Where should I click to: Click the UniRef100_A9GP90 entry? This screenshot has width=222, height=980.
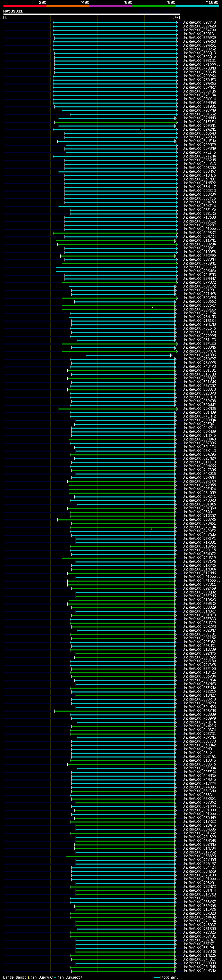[199, 256]
